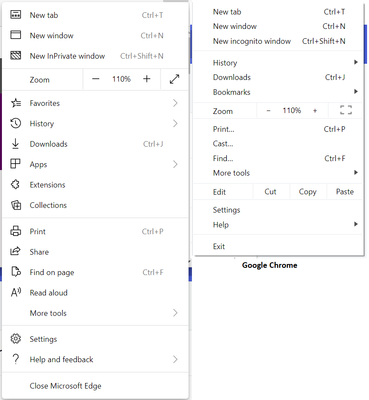The image size is (369, 400).
Task: Click Copy in Chrome Edit row
Action: pyautogui.click(x=307, y=192)
